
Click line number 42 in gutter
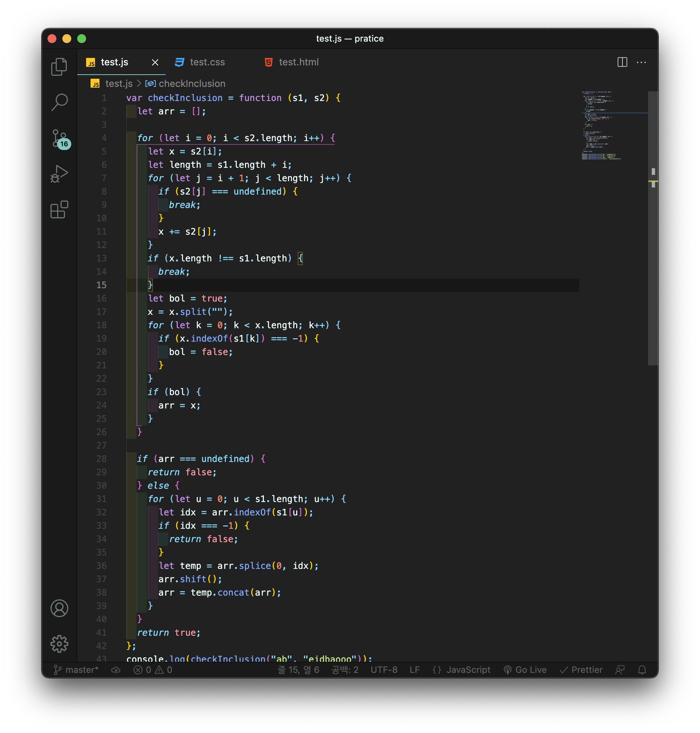[101, 646]
